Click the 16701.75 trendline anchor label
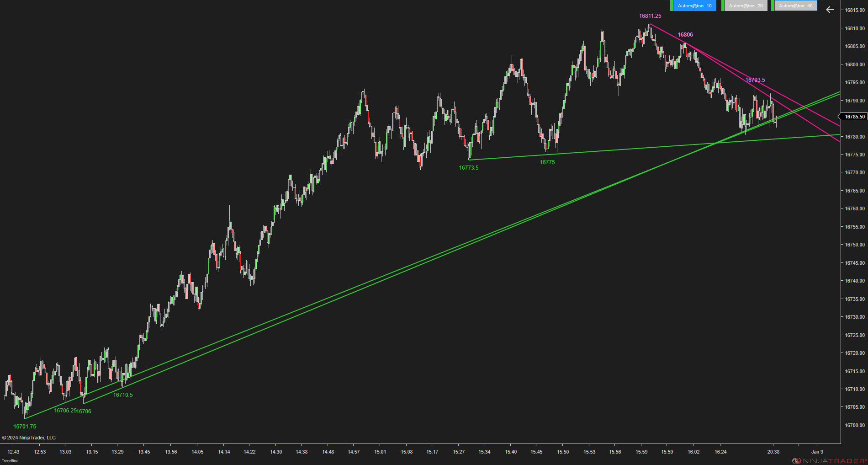Viewport: 868px width, 465px height. (x=26, y=426)
